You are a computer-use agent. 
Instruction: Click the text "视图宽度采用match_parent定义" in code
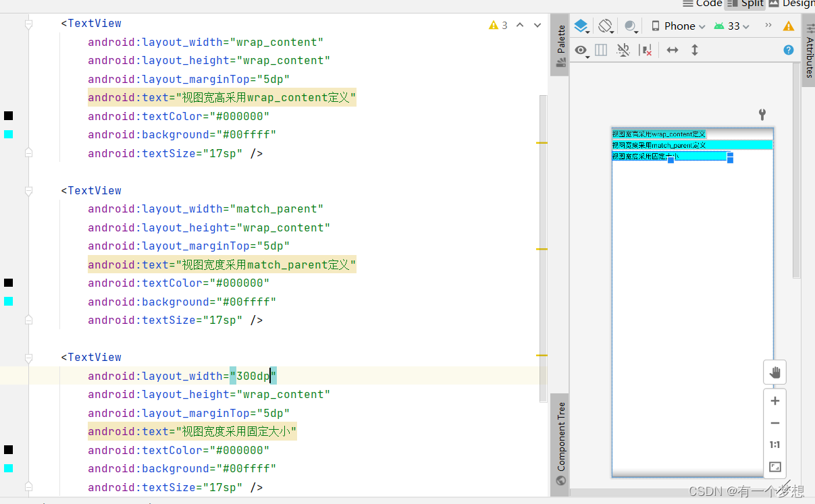click(x=265, y=264)
